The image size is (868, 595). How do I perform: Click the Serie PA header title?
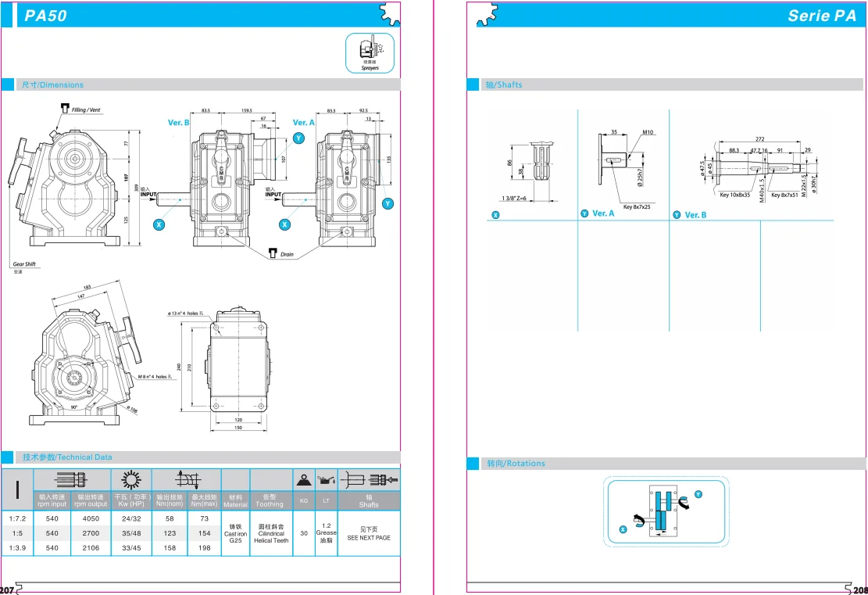pos(821,16)
